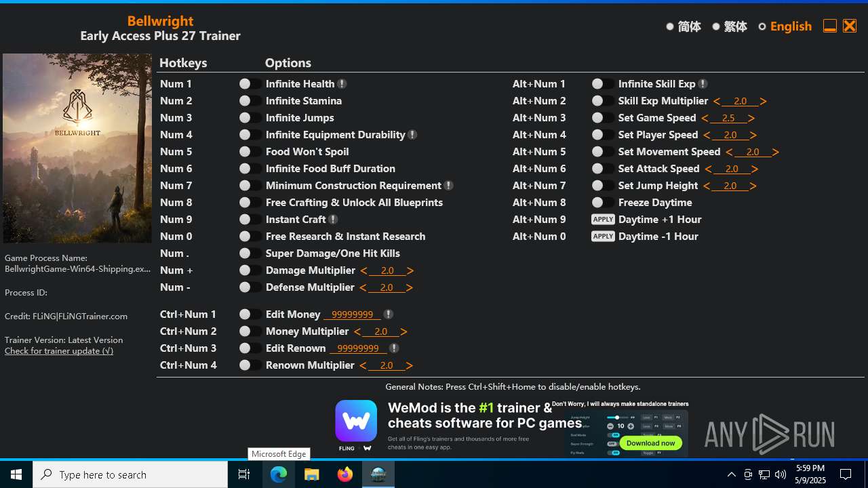
Task: Decrease the Set Attack Speed value
Action: 708,169
